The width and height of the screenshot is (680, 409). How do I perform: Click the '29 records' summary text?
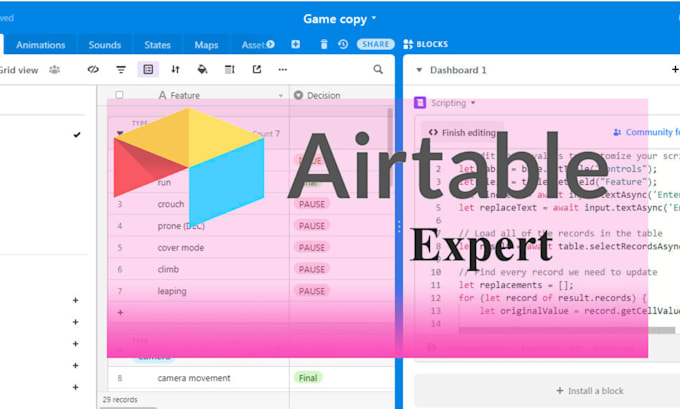(120, 399)
